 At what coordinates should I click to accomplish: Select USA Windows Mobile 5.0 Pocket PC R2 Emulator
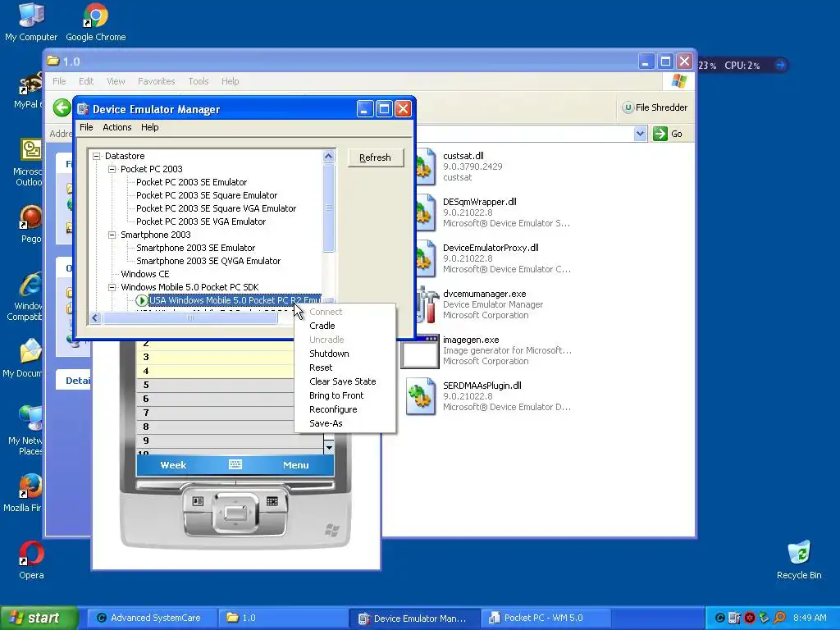[235, 300]
